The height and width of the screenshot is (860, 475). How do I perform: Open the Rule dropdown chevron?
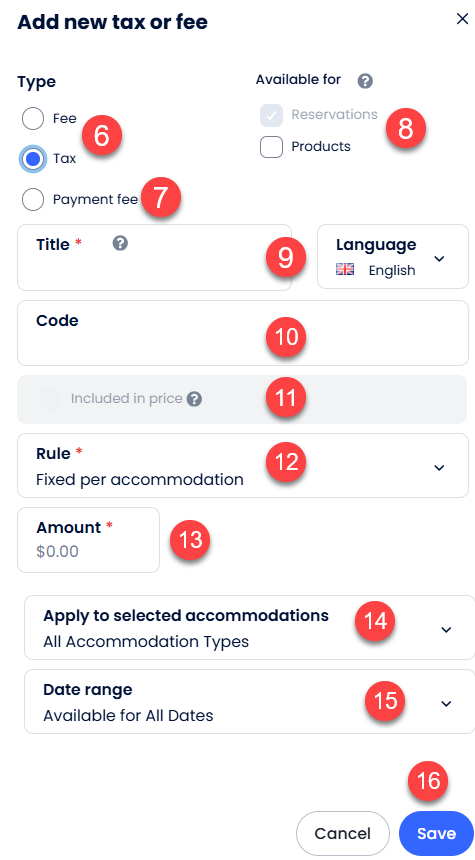[439, 468]
